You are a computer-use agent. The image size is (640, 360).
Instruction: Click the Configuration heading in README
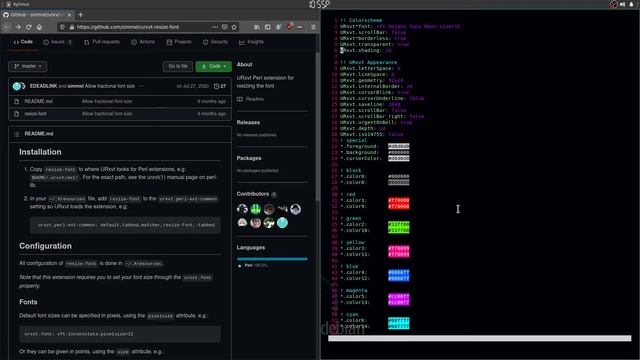click(x=45, y=246)
